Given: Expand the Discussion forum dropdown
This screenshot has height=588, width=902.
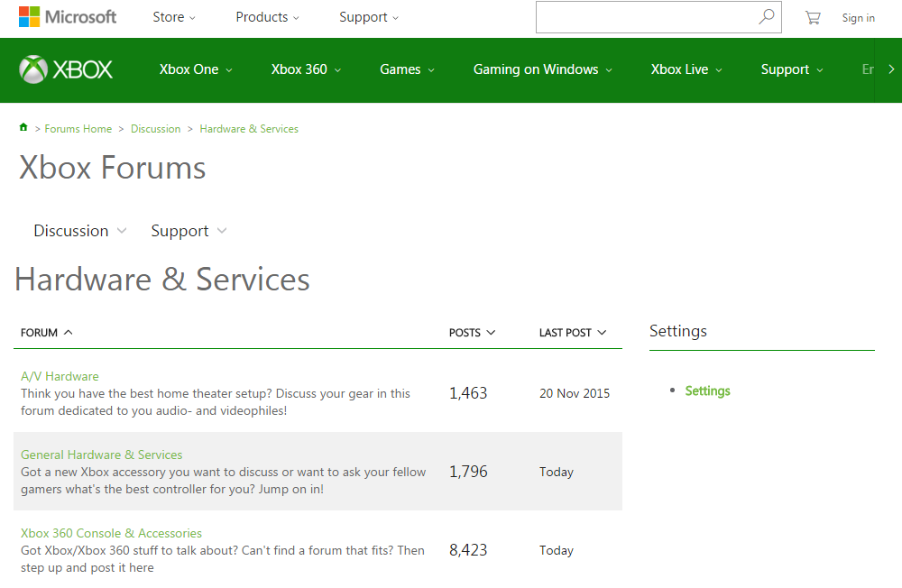Looking at the screenshot, I should [x=80, y=231].
